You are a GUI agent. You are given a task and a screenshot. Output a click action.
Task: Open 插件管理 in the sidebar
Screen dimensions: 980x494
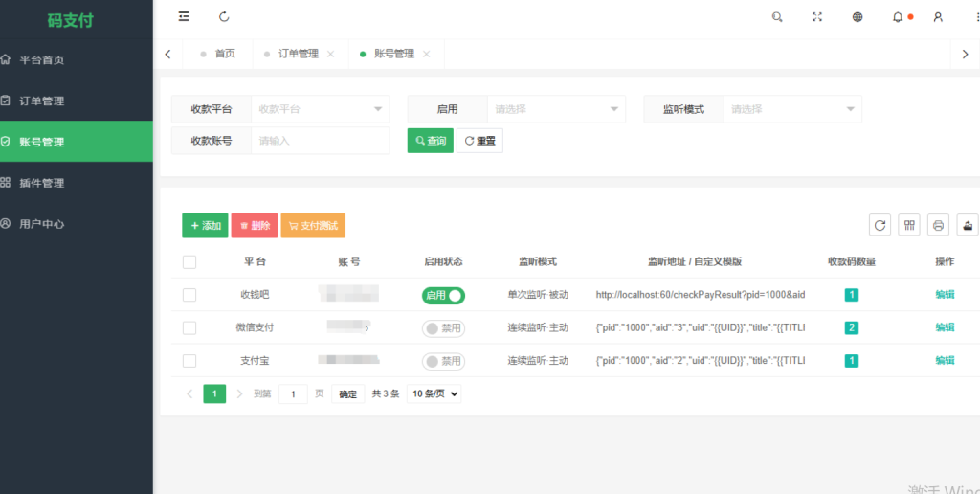(42, 183)
